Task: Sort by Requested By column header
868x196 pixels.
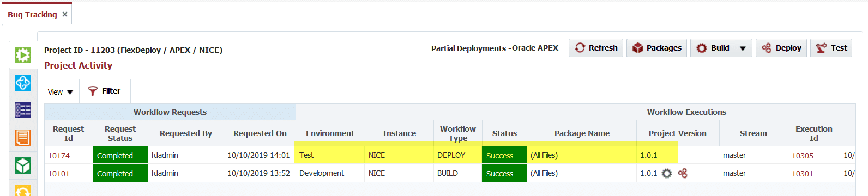Action: pos(186,133)
